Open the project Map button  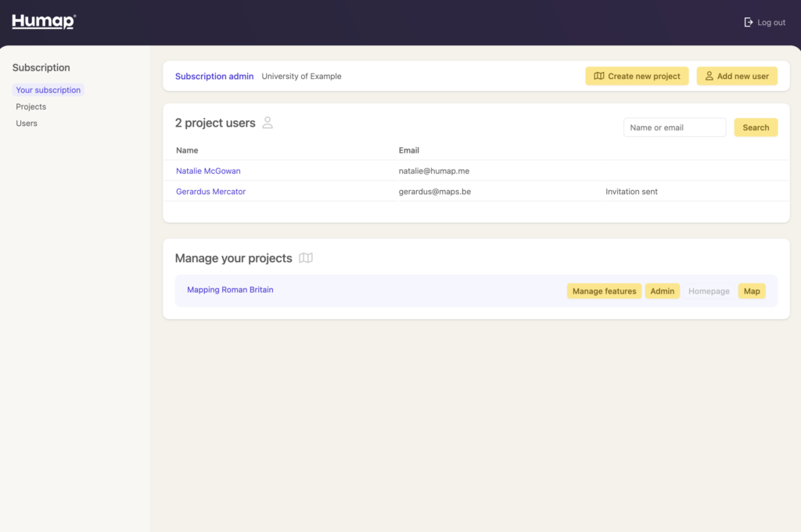point(751,291)
